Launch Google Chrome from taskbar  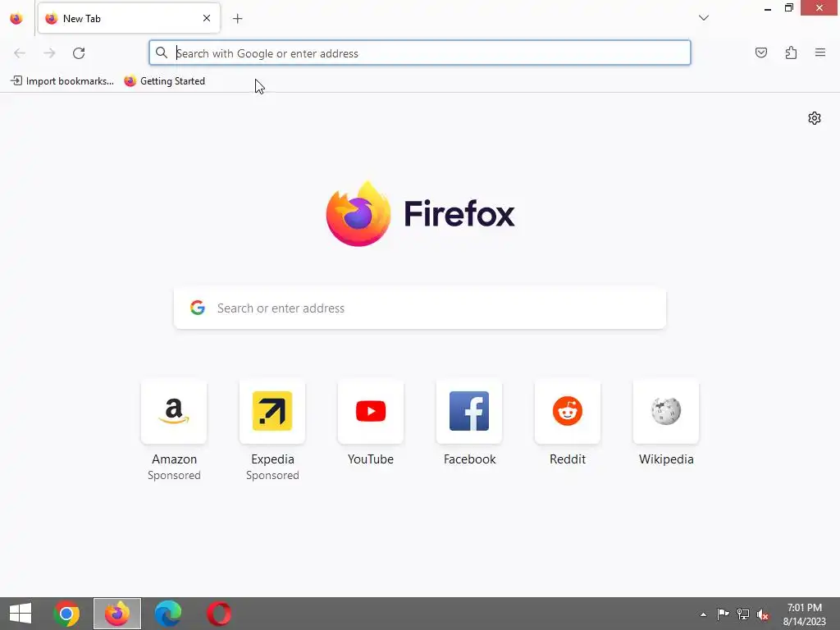coord(66,614)
